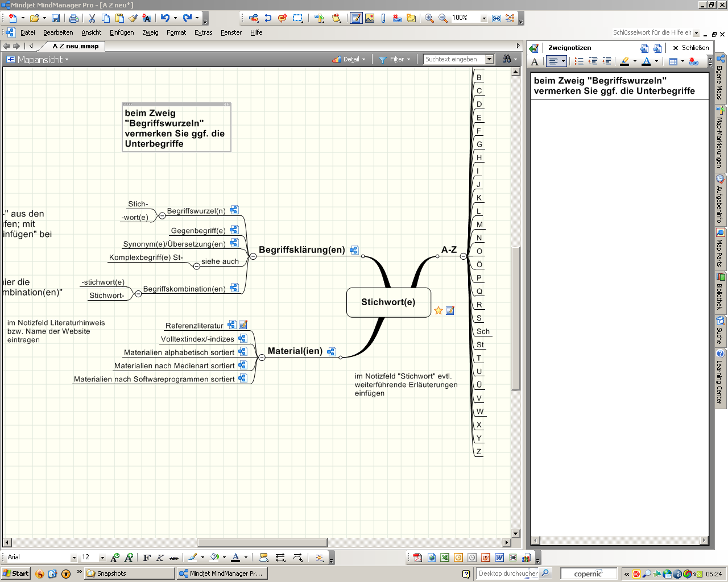
Task: Click the Windows Start button
Action: pos(15,573)
